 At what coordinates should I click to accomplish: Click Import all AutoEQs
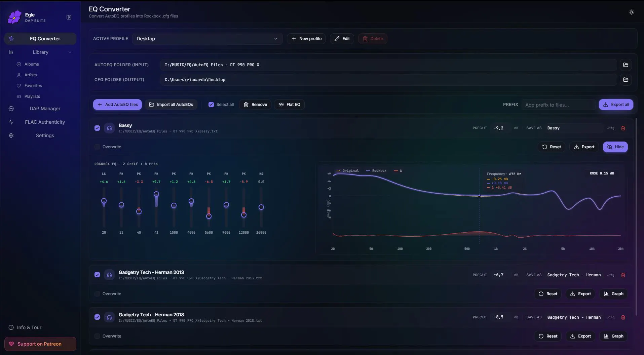(171, 105)
